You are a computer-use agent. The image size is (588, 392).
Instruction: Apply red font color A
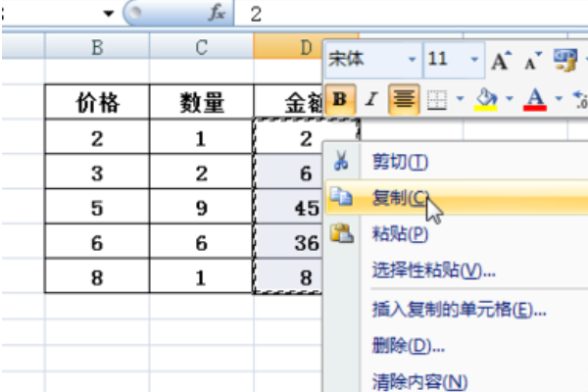pos(535,99)
